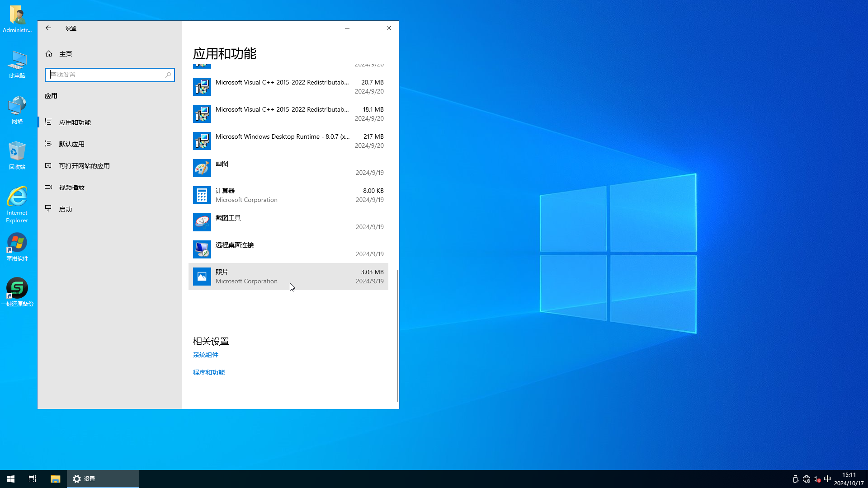
Task: Click the apps list vertical scrollbar
Action: point(398,335)
